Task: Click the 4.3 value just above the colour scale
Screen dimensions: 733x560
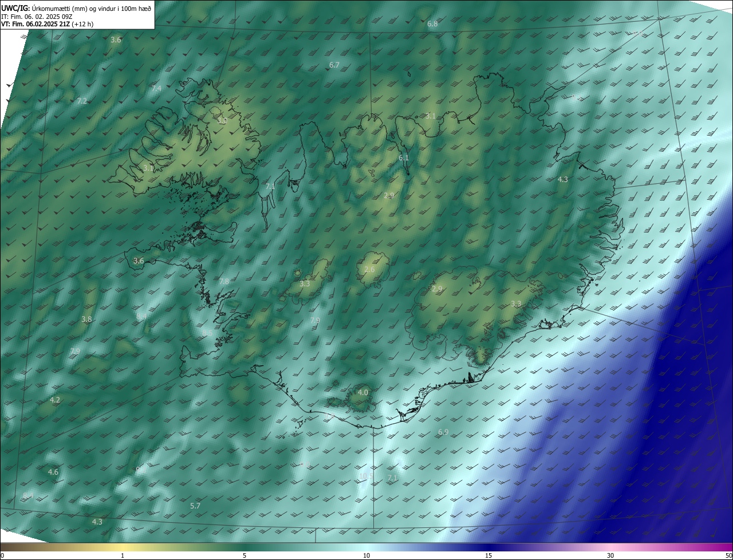Action: [97, 522]
